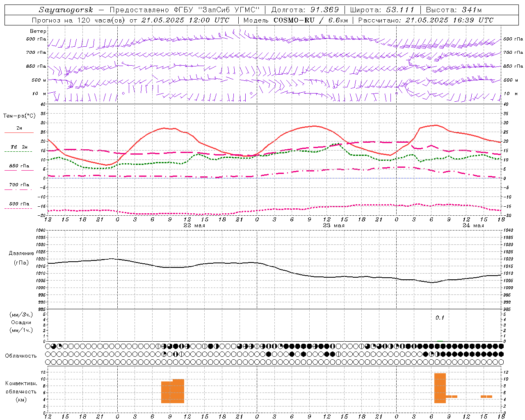Screen dimensions: 525x420
Task: Click the Рассчитано: 21.05.2025 16:39 UTC timestamp
Action: 426,20
